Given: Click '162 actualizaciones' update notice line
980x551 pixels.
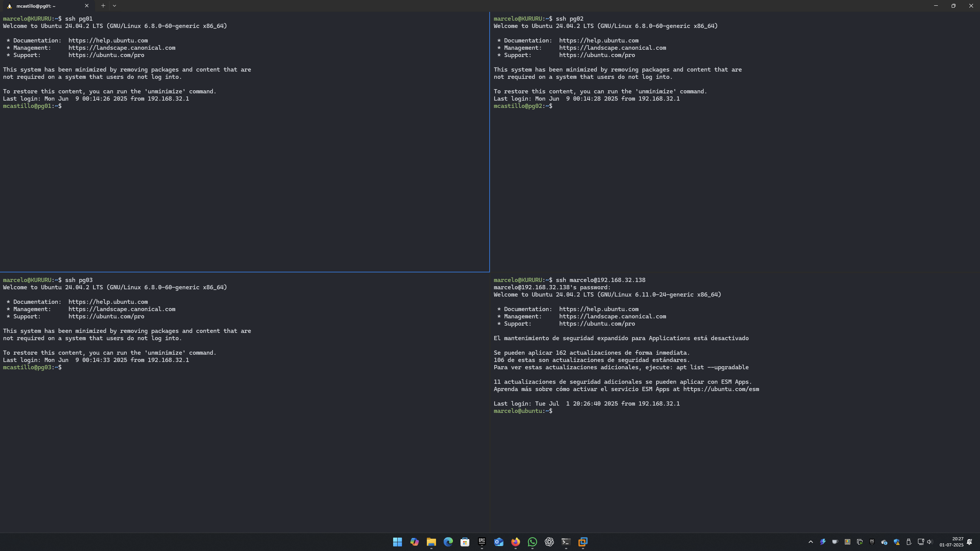Looking at the screenshot, I should [x=592, y=353].
